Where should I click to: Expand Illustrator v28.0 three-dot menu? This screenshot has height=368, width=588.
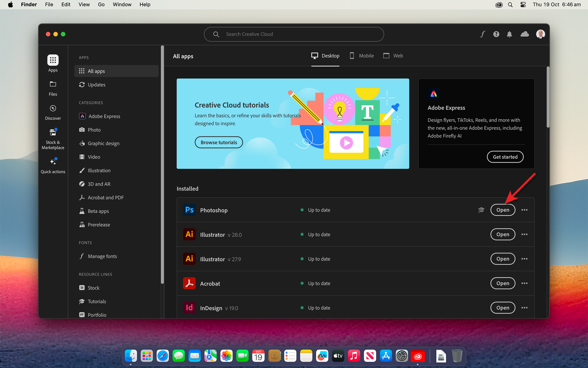524,234
